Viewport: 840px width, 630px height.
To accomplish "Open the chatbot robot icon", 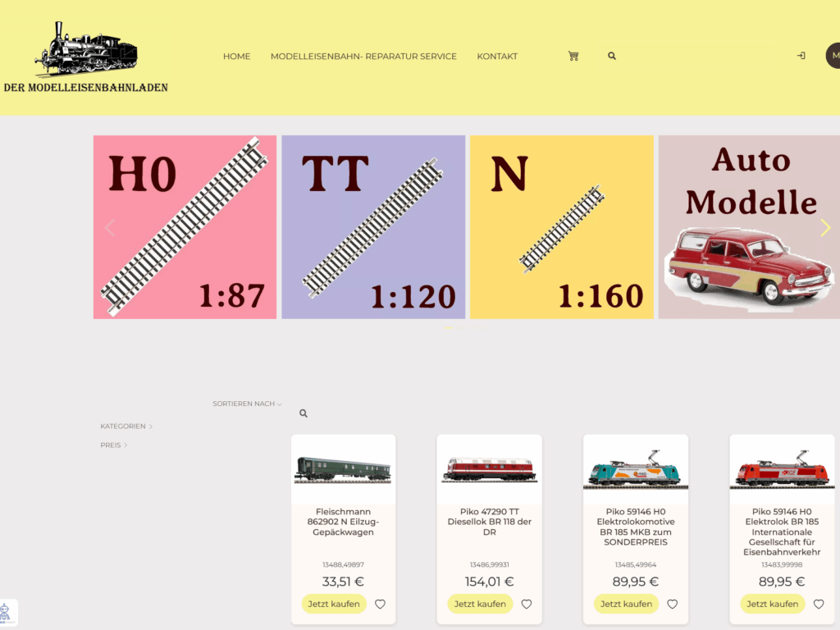I will click(6, 612).
